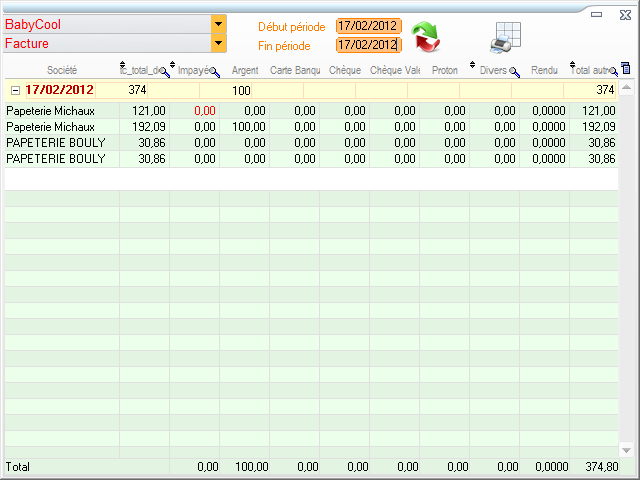Viewport: 640px width, 480px height.
Task: Open the BabyCool dropdown arrow
Action: (219, 23)
